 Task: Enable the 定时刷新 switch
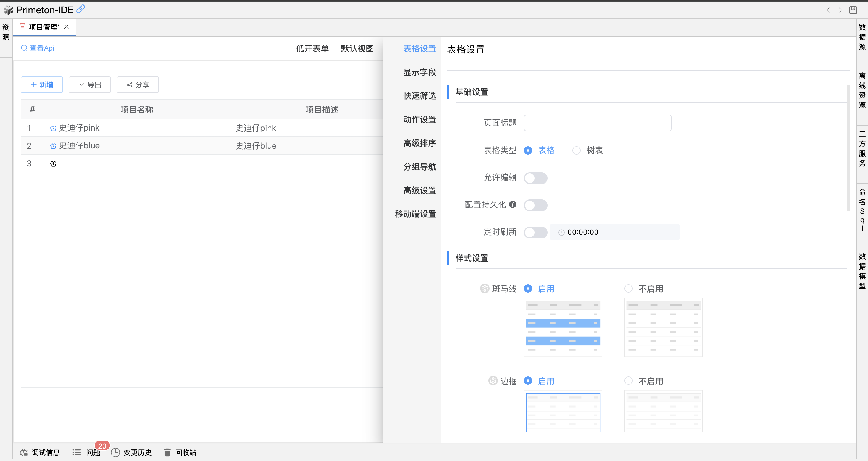(x=535, y=232)
